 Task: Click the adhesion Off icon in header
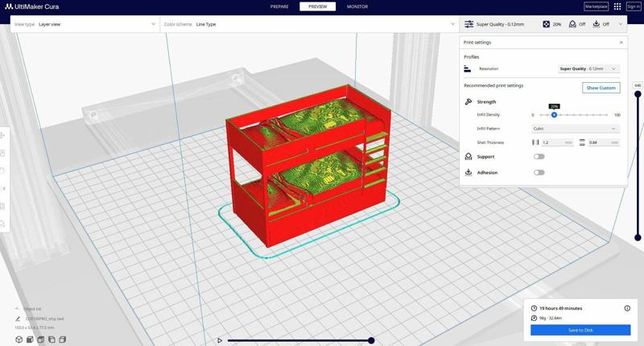pos(597,24)
